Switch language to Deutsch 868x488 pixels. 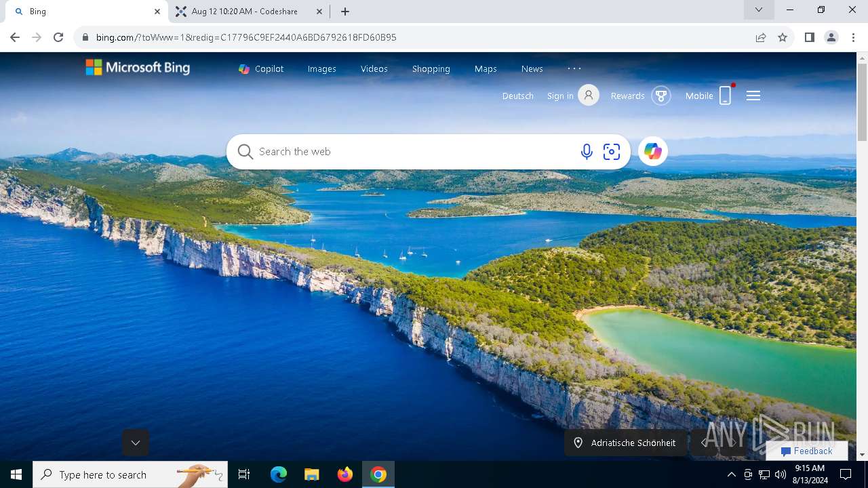click(x=518, y=96)
